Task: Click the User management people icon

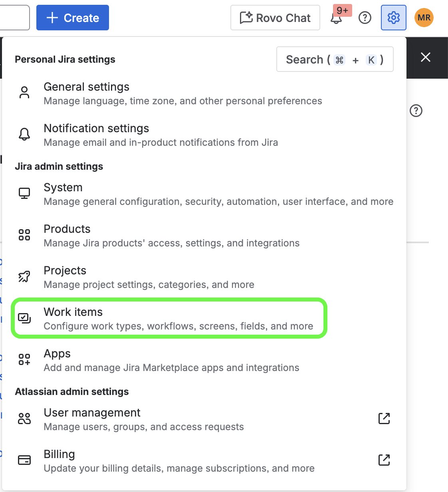Action: pyautogui.click(x=24, y=419)
